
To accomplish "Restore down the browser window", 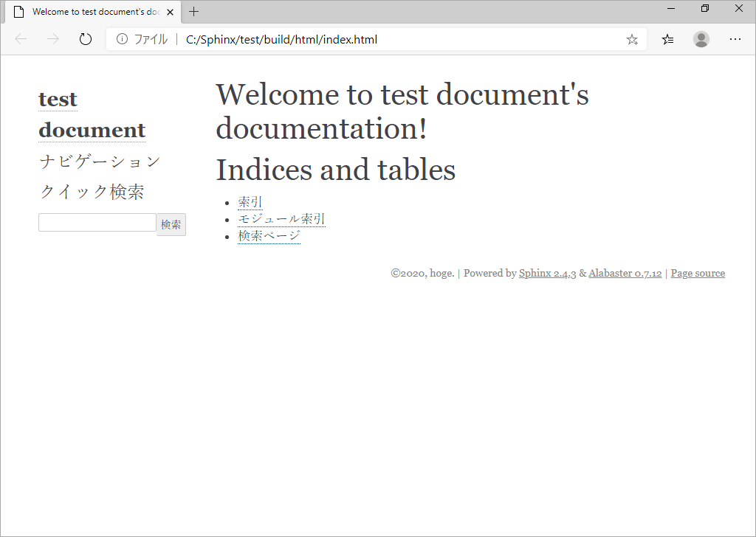I will [704, 8].
